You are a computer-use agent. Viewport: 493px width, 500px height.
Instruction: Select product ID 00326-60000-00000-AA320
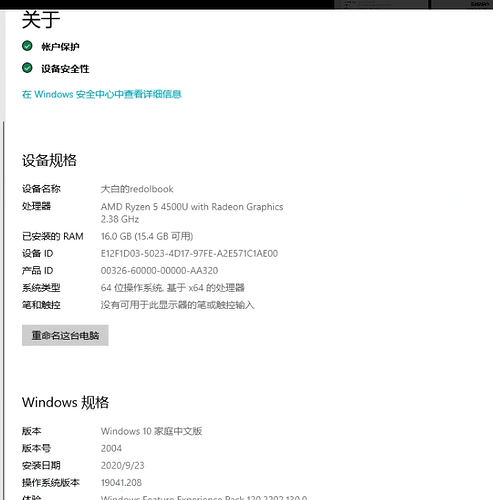pos(159,271)
